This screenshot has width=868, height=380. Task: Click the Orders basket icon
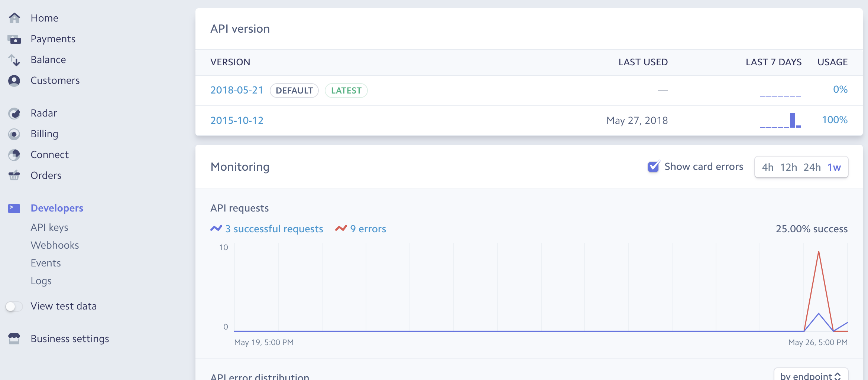[14, 175]
